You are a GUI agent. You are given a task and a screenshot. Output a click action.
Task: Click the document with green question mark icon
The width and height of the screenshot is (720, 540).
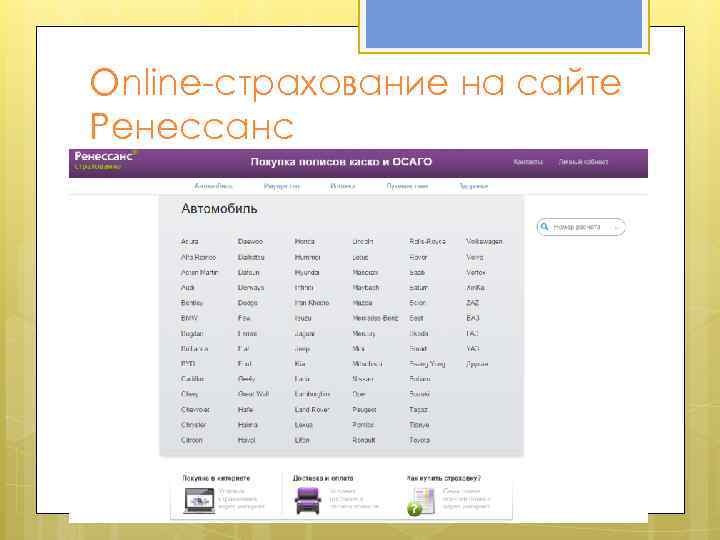[x=421, y=501]
